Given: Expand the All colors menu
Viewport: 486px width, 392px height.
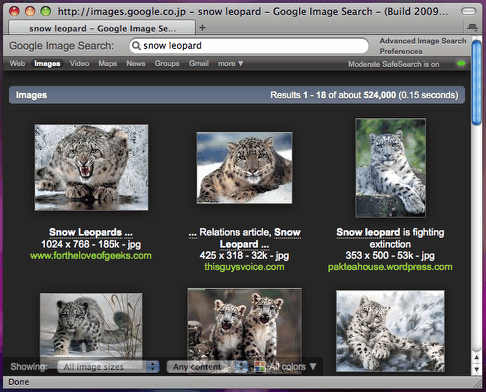Looking at the screenshot, I should tap(292, 367).
